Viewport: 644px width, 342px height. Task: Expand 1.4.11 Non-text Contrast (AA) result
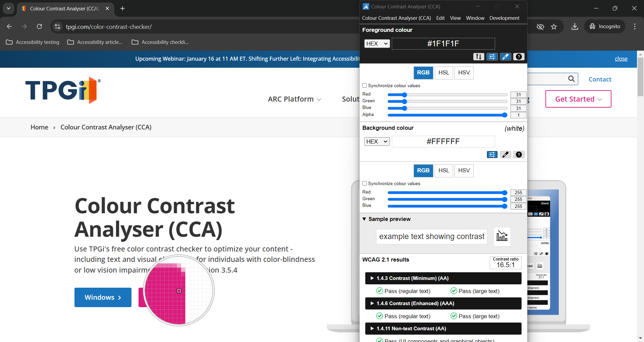443,329
